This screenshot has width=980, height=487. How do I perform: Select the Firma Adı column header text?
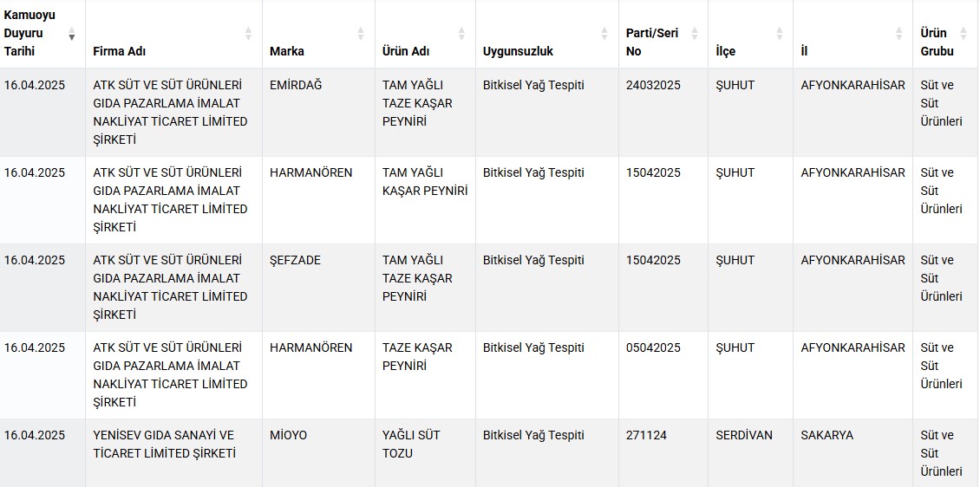[x=120, y=51]
